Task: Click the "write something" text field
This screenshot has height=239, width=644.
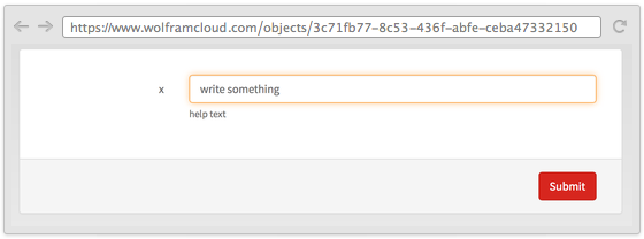Action: pos(392,90)
